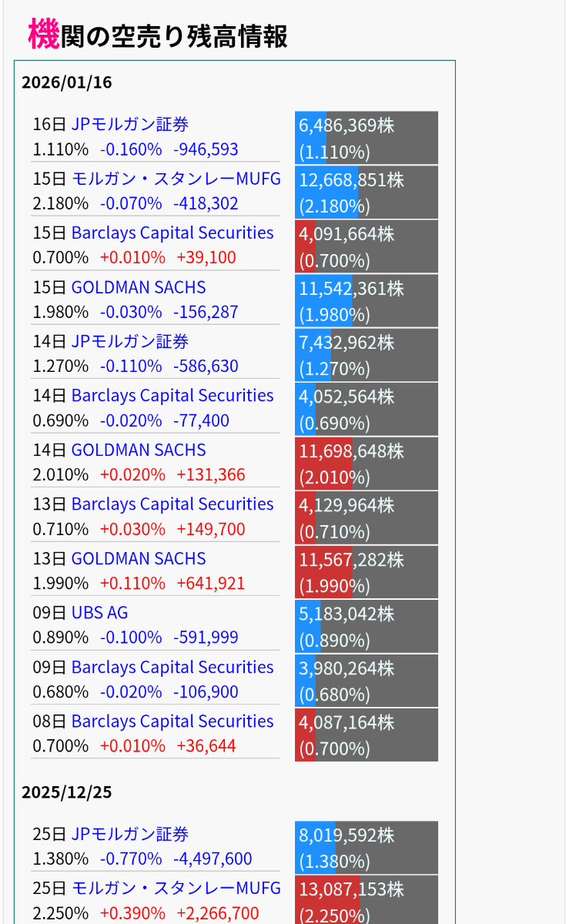Click 08日 Barclays Capital Securities link
The width and height of the screenshot is (566, 924).
coord(172,721)
